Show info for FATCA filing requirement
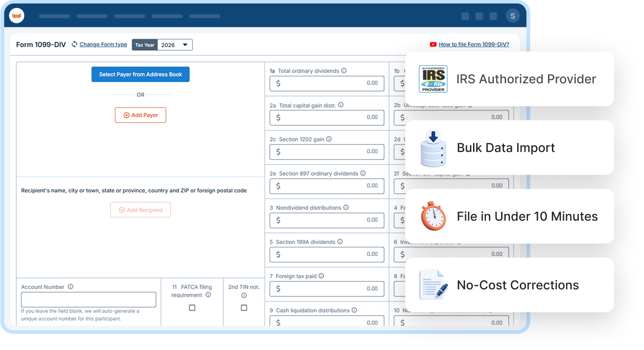 208,295
